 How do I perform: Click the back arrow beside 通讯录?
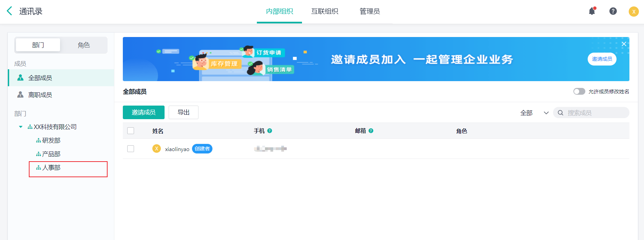10,11
